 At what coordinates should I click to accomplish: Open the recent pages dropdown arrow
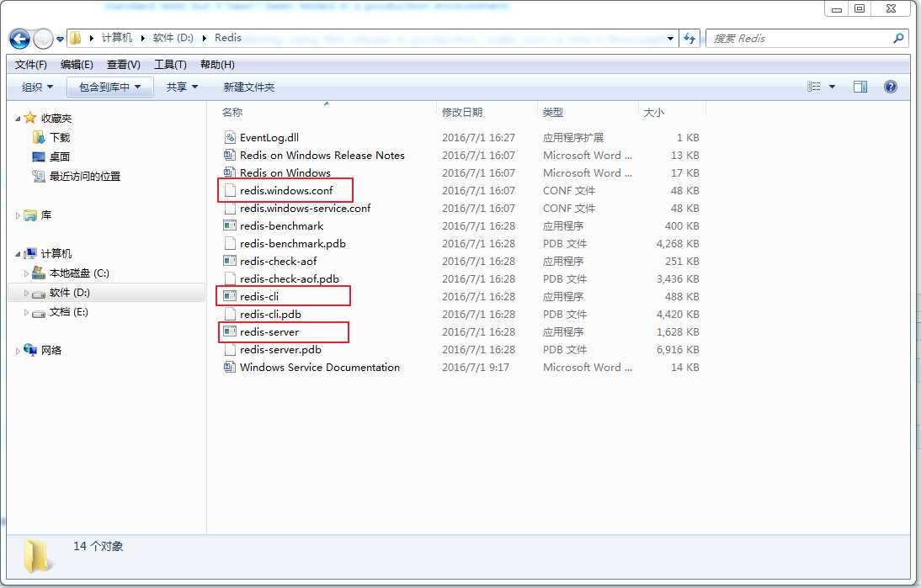59,40
